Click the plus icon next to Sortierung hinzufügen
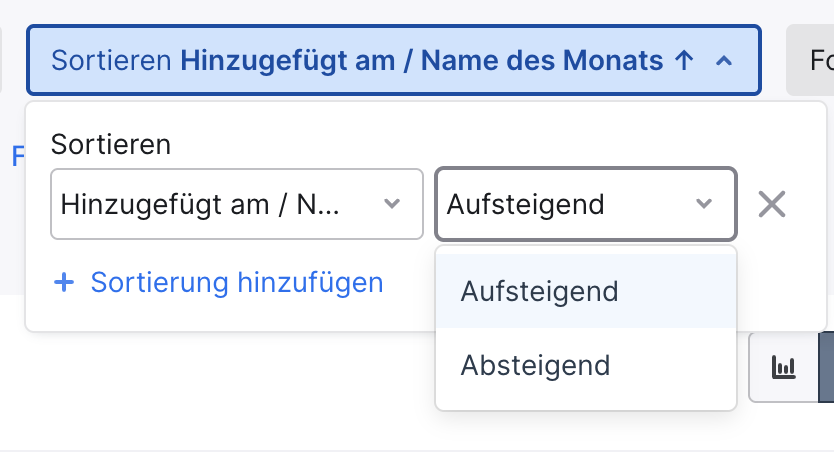834x454 pixels. [64, 282]
